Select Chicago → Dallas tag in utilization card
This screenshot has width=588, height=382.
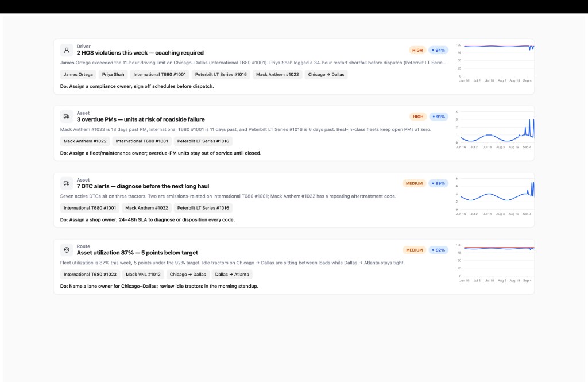point(188,275)
